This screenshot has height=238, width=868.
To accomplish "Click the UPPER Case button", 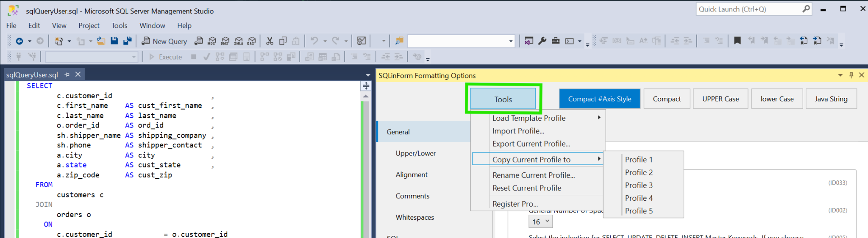I will click(721, 99).
